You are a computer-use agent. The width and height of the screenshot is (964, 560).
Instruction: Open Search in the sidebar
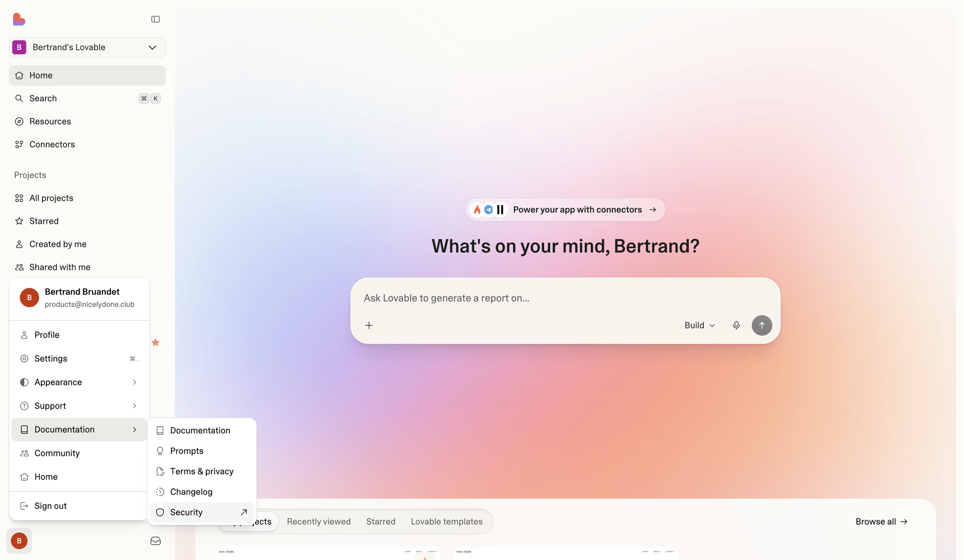pyautogui.click(x=87, y=98)
